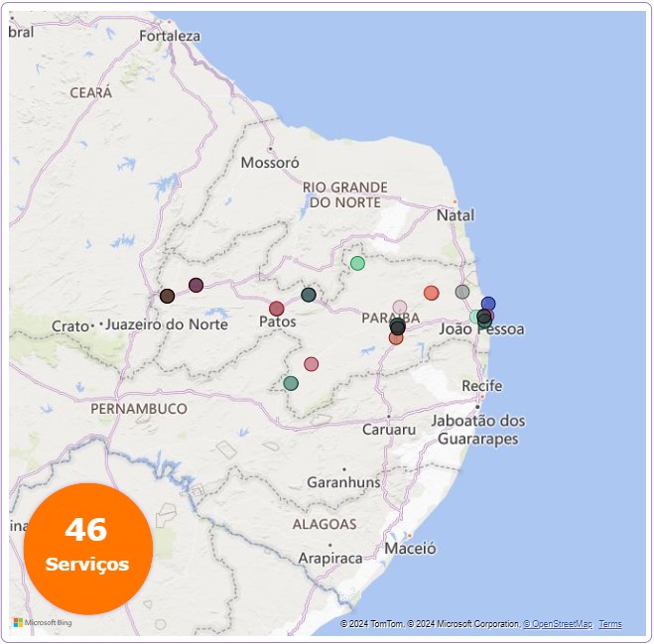
Task: Click the Crato city label
Action: (70, 326)
